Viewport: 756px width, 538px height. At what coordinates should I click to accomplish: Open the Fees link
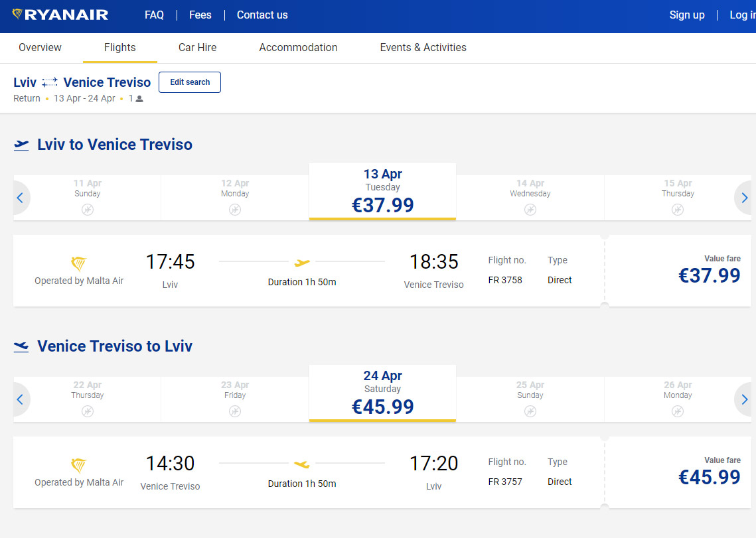(x=200, y=15)
